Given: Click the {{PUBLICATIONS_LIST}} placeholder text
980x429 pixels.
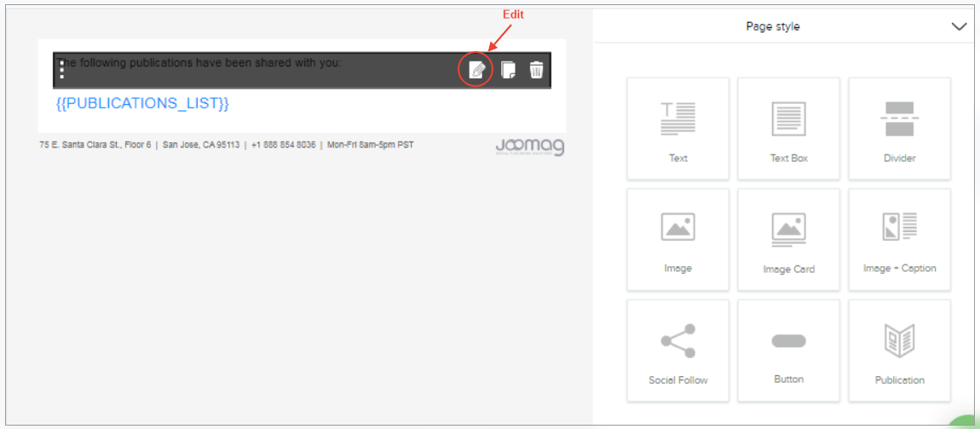Looking at the screenshot, I should click(x=142, y=103).
